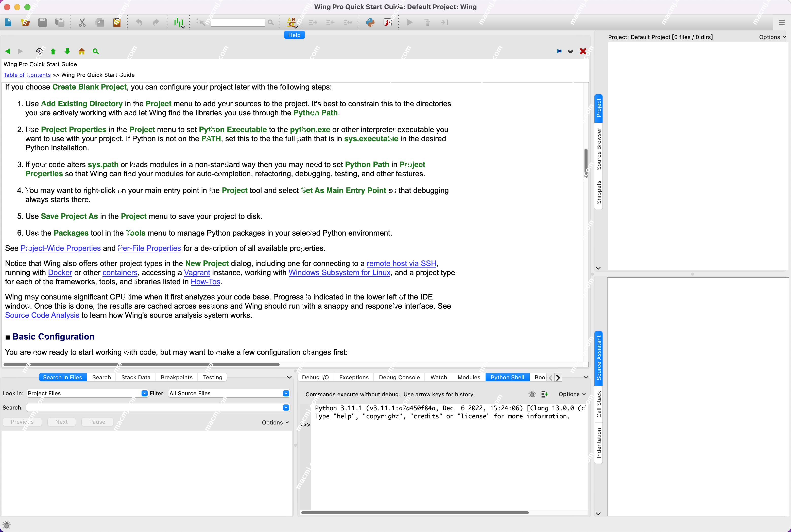Click the Redo arrow icon
The image size is (791, 532).
(x=156, y=22)
